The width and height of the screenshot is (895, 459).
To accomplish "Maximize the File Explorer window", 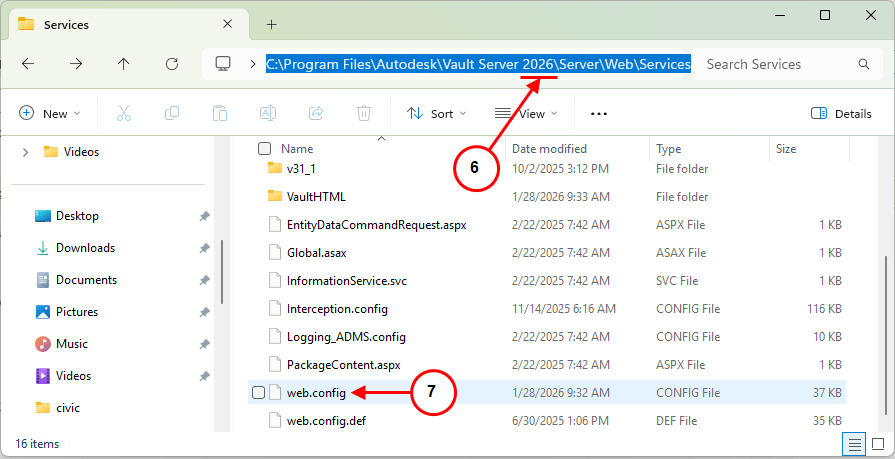I will coord(825,15).
